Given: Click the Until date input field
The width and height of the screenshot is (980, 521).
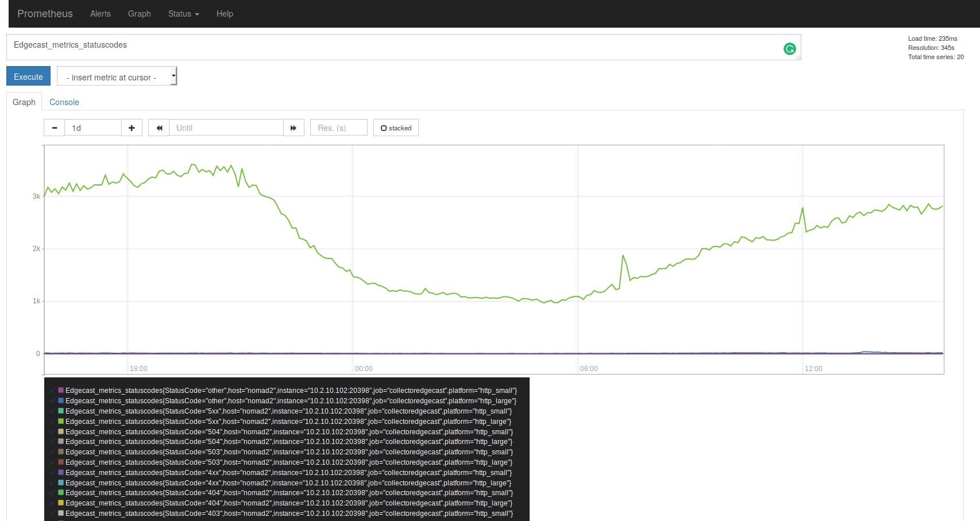Looking at the screenshot, I should click(x=226, y=128).
